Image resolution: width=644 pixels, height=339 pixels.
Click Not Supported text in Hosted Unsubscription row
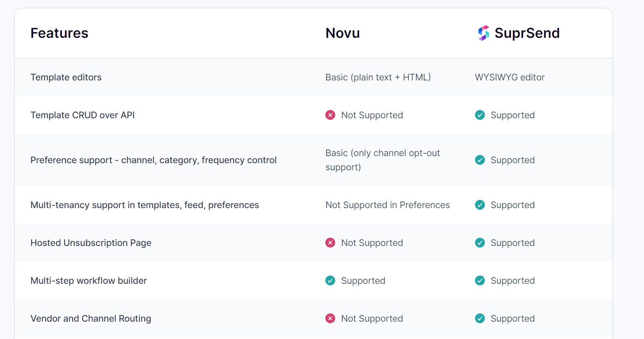(x=372, y=243)
